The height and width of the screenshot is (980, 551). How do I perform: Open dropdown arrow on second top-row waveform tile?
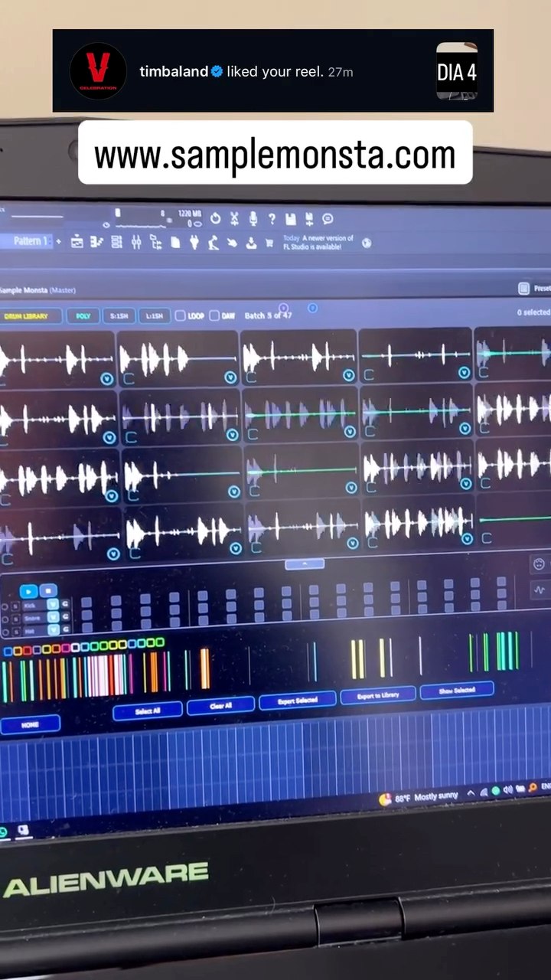click(x=230, y=377)
